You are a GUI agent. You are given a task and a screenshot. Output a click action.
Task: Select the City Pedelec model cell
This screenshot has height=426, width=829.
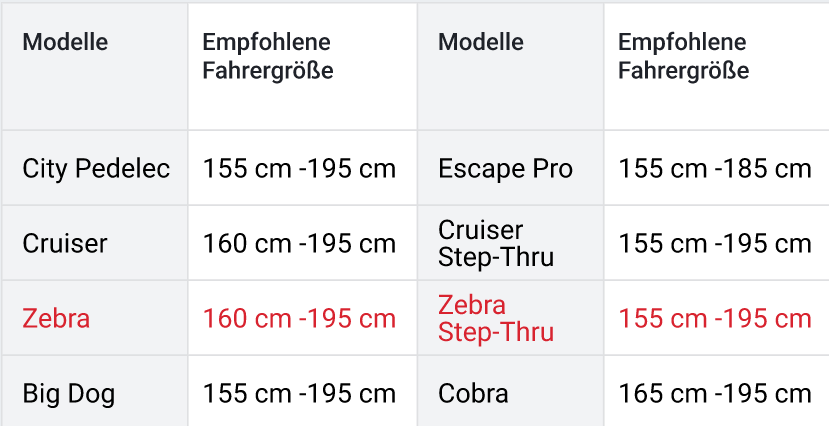96,168
